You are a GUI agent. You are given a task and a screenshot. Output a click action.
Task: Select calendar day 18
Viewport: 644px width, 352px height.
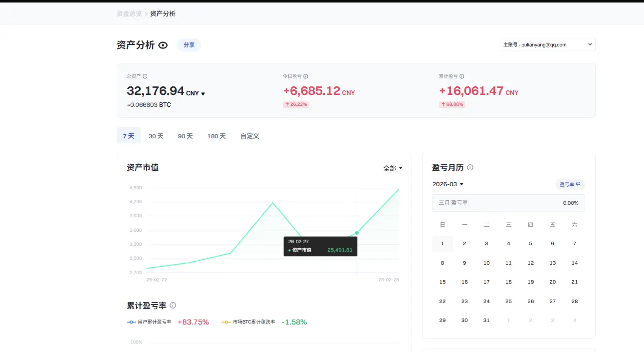[x=508, y=282]
